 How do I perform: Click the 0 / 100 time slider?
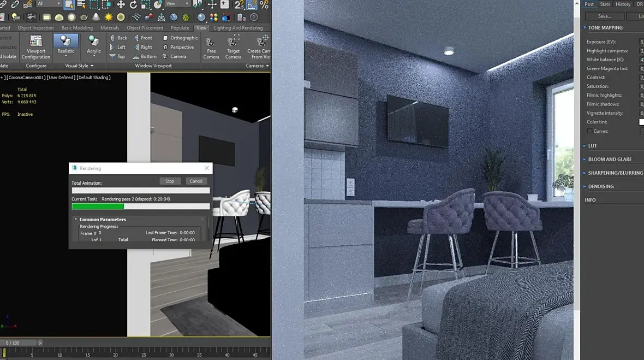pos(19,343)
